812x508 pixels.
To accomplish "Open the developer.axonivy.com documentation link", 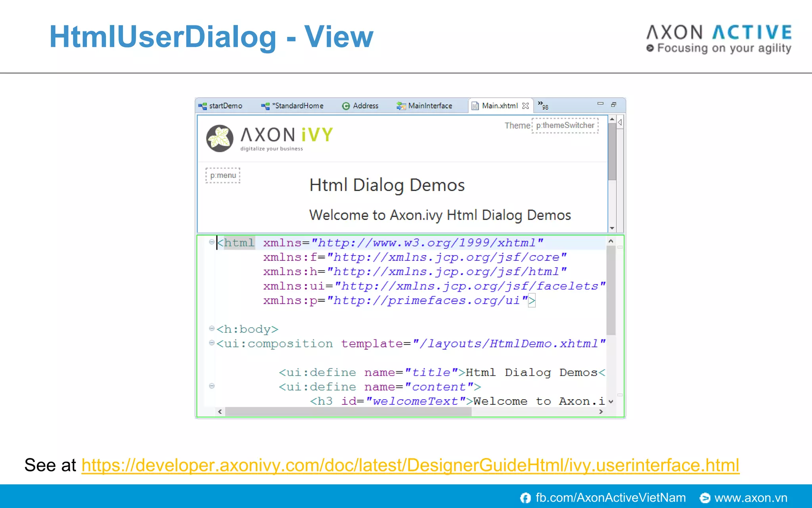I will point(410,466).
